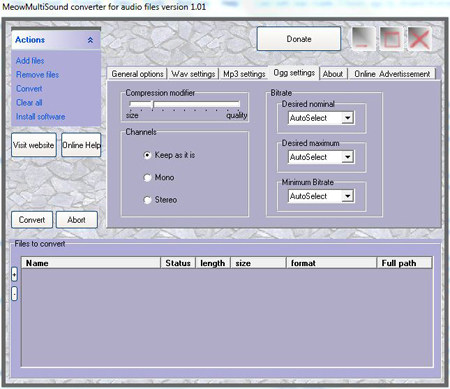
Task: Switch to General options tab
Action: click(137, 74)
